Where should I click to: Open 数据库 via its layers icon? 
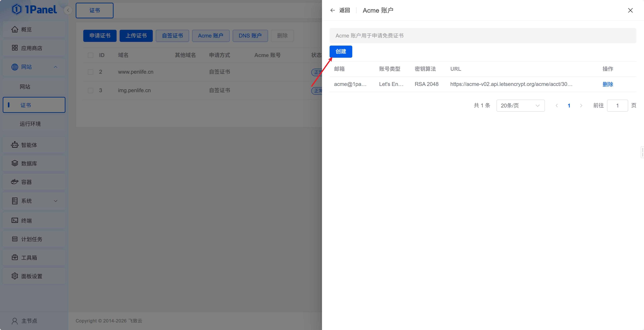tap(15, 163)
